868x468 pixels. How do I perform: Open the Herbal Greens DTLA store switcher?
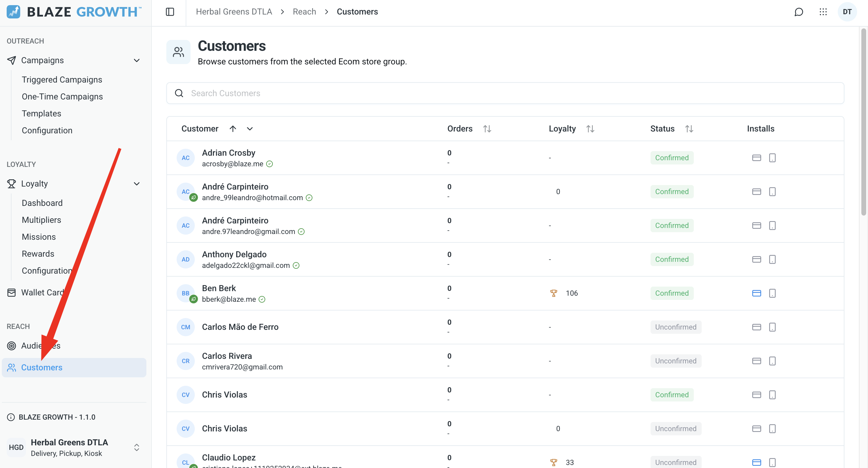tap(74, 447)
